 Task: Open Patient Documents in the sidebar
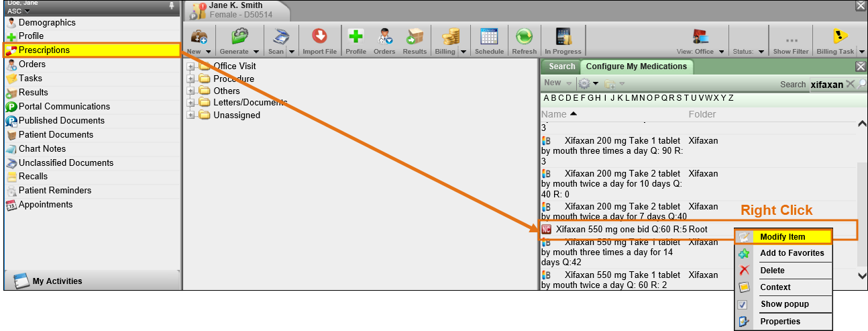(93, 134)
